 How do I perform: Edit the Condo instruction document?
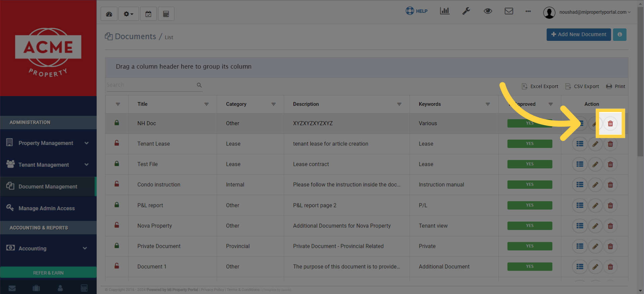(595, 185)
